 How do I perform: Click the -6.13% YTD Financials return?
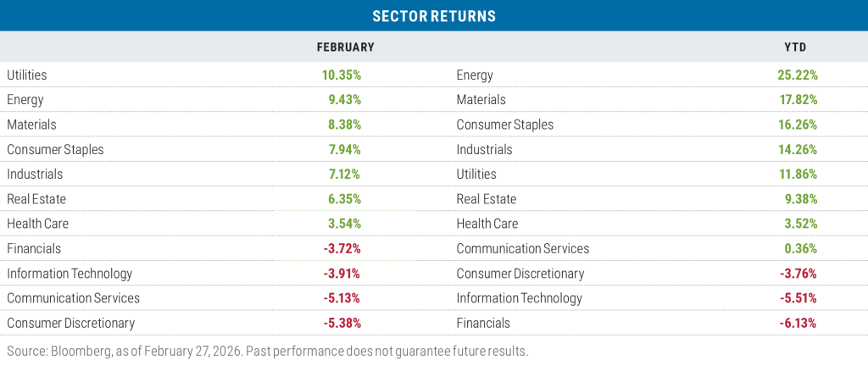pos(797,323)
